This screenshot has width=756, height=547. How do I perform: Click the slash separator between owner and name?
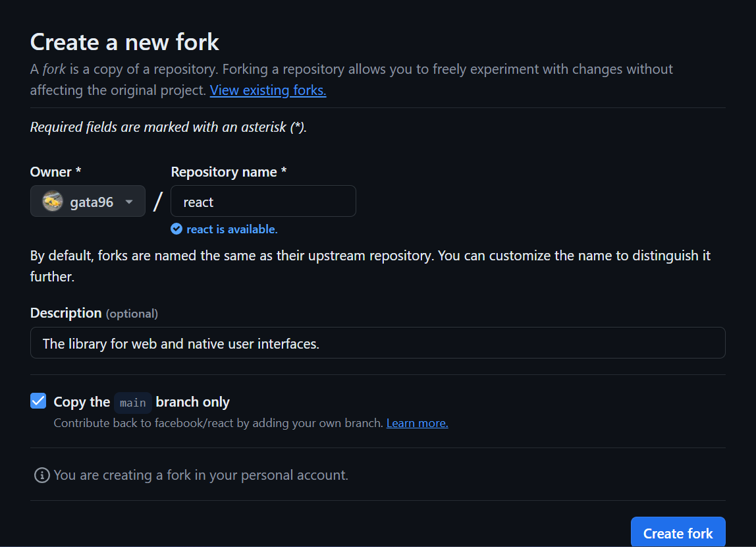(157, 201)
